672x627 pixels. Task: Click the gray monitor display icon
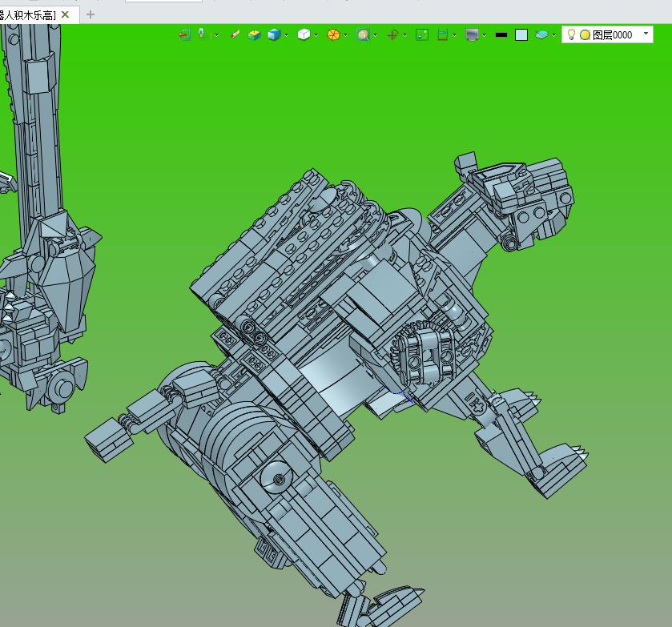click(x=472, y=34)
